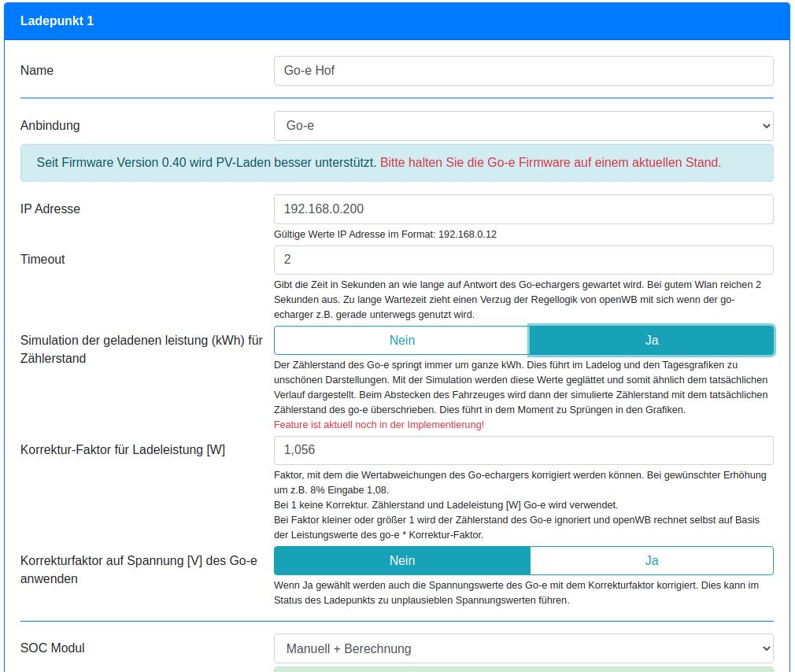Click the 'Korrektur-Faktor für Ladeleistung [W]' label
The height and width of the screenshot is (672, 795).
click(123, 450)
